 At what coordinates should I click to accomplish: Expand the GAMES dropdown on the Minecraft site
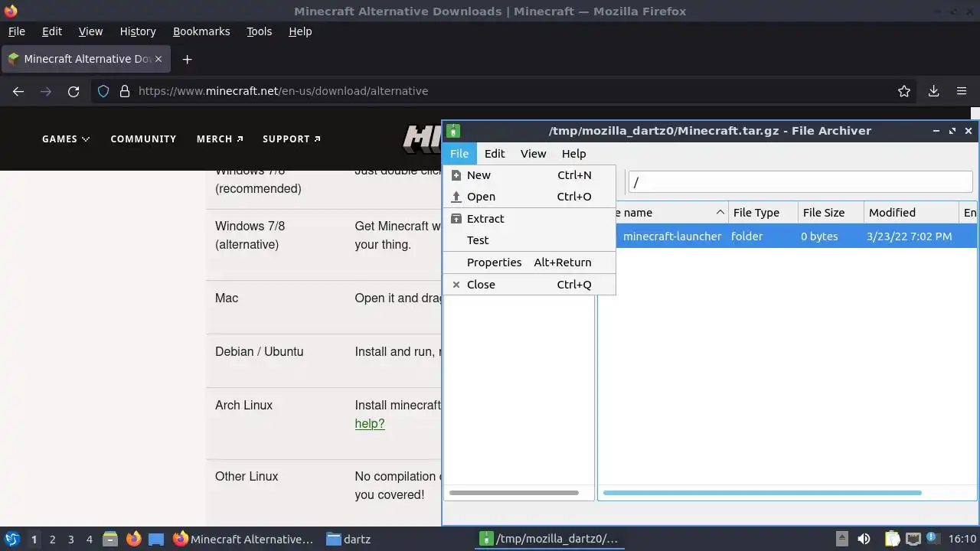pyautogui.click(x=66, y=139)
